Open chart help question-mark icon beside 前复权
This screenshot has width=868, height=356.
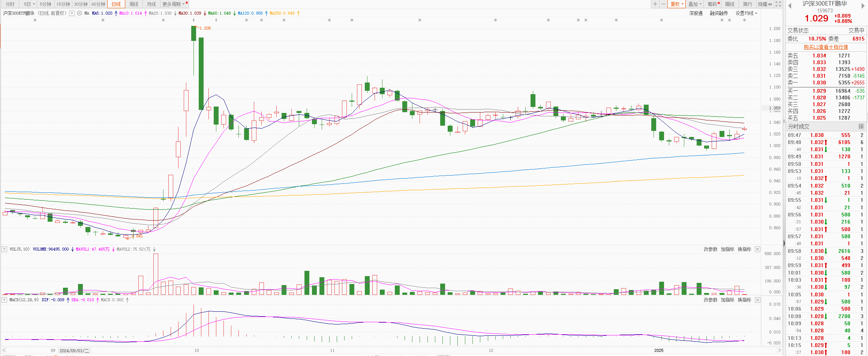pos(72,13)
